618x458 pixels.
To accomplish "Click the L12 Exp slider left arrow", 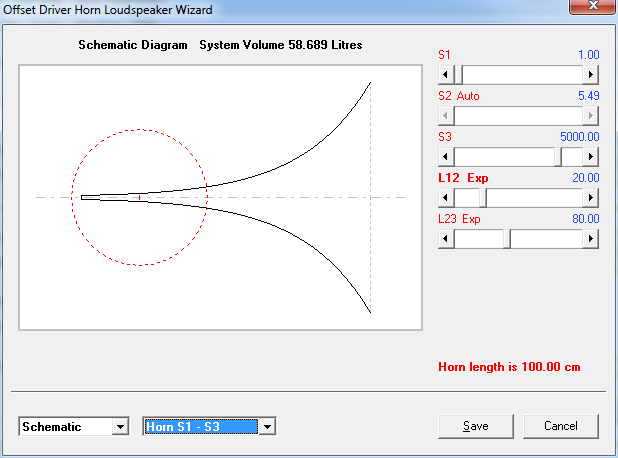I will [446, 197].
